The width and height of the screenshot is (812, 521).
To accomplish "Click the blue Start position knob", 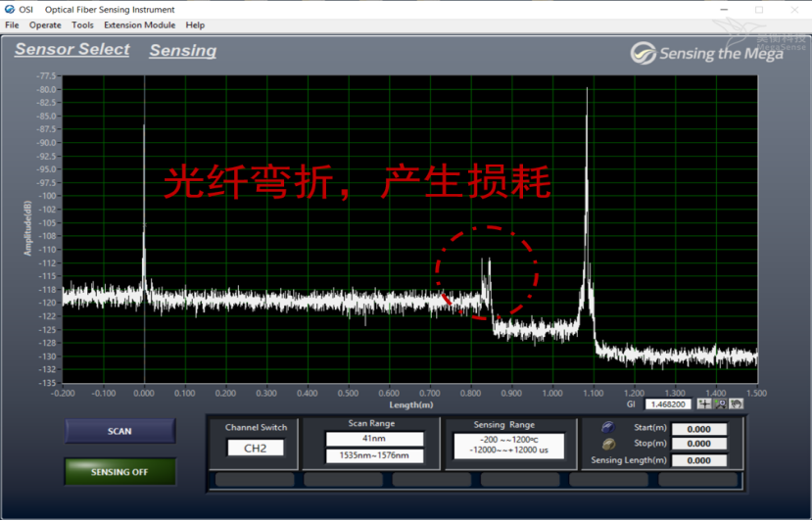I will 607,428.
